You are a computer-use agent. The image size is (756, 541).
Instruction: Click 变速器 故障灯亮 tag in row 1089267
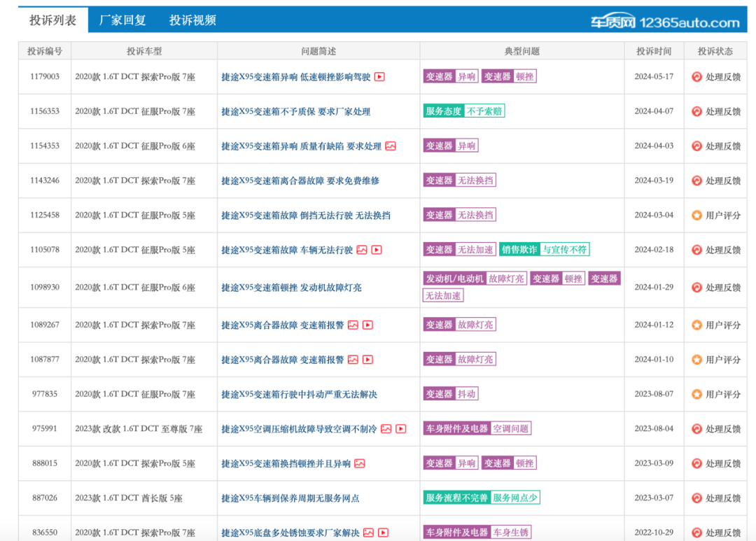(x=459, y=325)
